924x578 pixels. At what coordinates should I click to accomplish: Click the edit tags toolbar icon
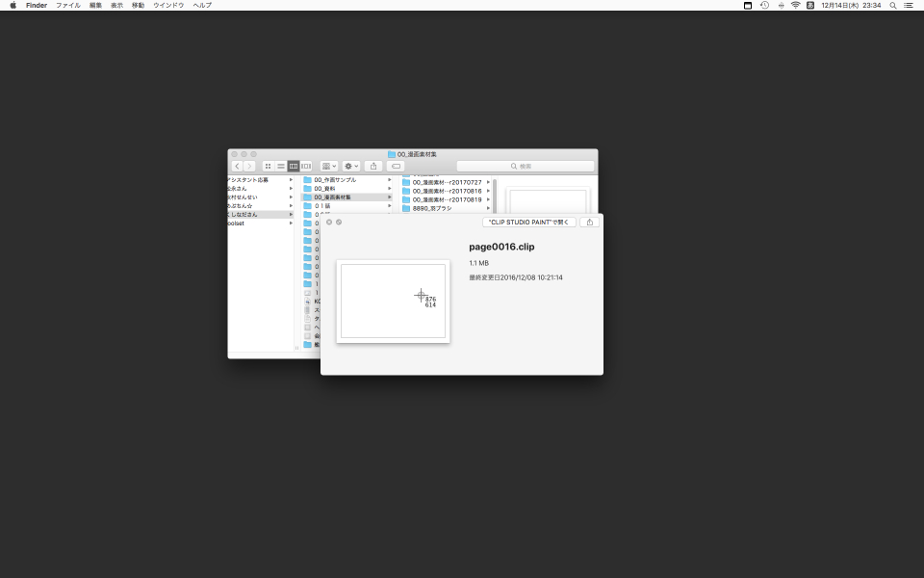click(x=396, y=167)
